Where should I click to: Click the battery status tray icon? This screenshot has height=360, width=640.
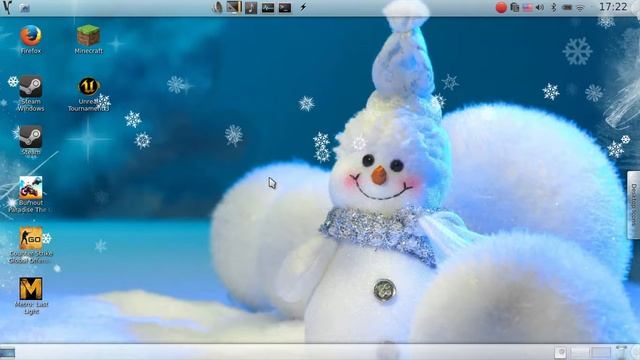point(567,7)
